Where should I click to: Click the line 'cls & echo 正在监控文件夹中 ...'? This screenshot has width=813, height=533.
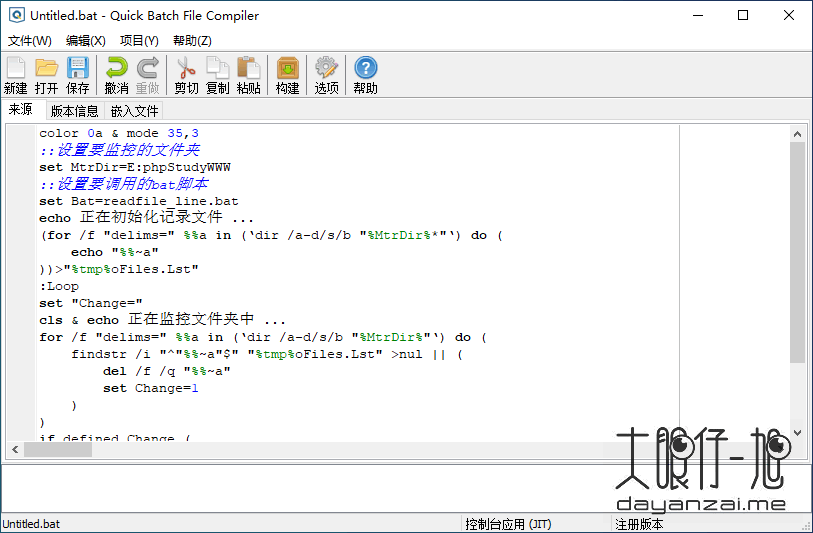pos(162,320)
